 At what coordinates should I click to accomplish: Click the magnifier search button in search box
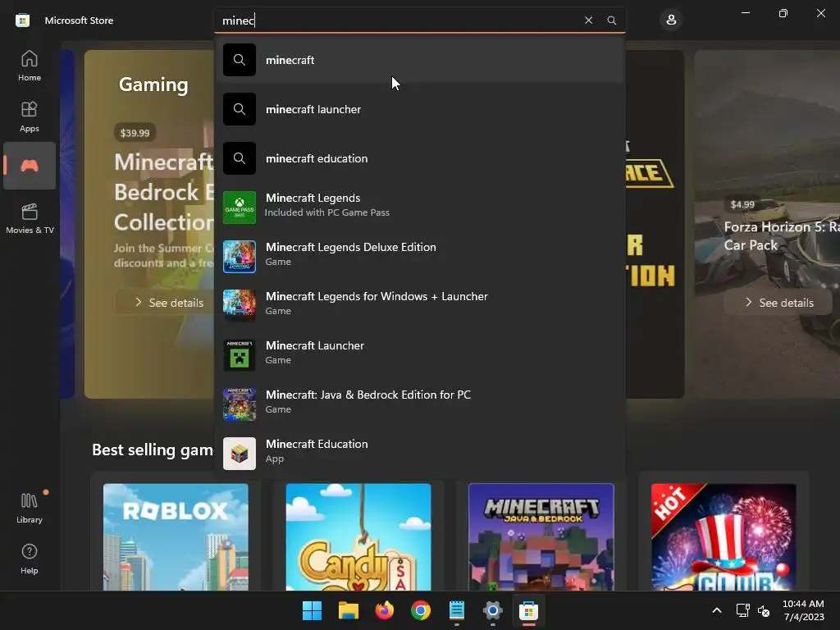(611, 21)
